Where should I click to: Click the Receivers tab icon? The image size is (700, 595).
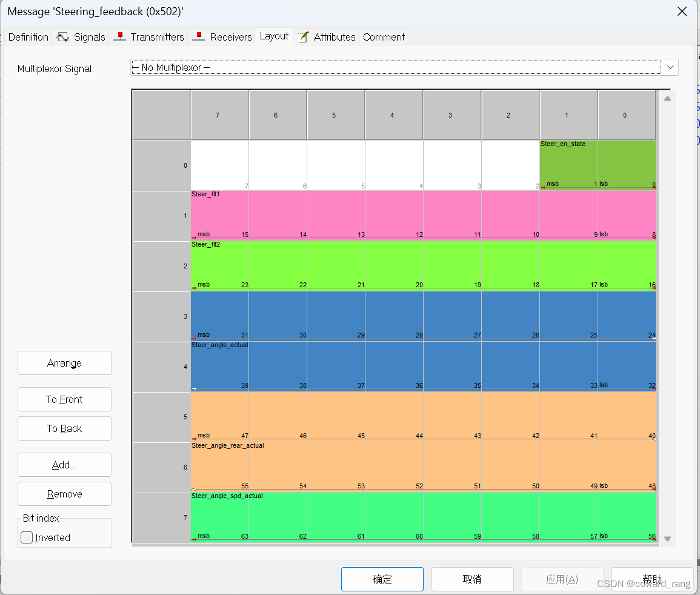coord(199,36)
